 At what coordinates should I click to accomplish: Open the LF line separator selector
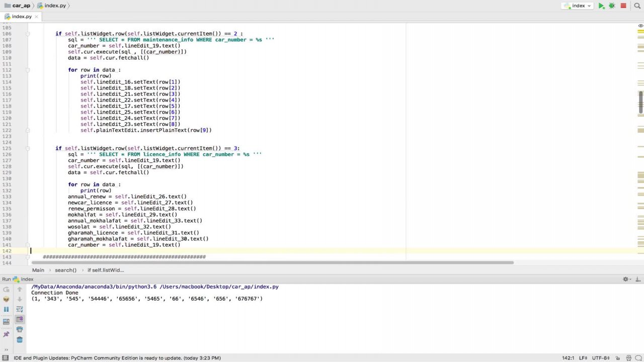pos(583,358)
